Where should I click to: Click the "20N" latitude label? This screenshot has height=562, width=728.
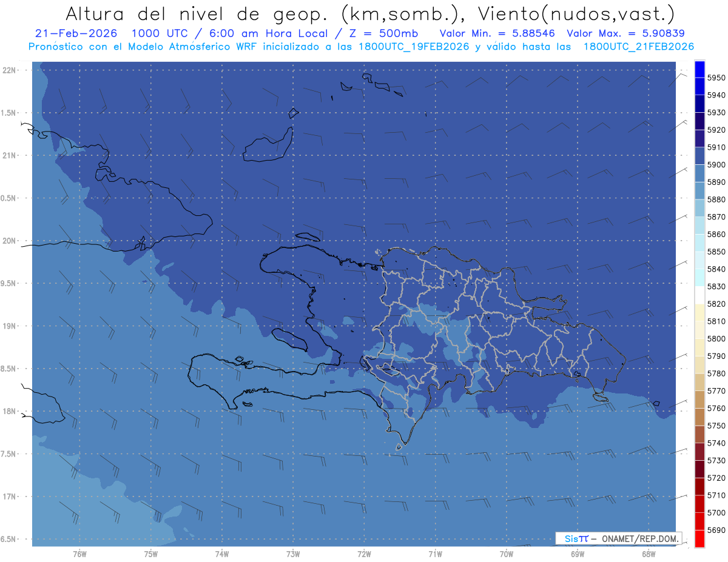pos(10,241)
